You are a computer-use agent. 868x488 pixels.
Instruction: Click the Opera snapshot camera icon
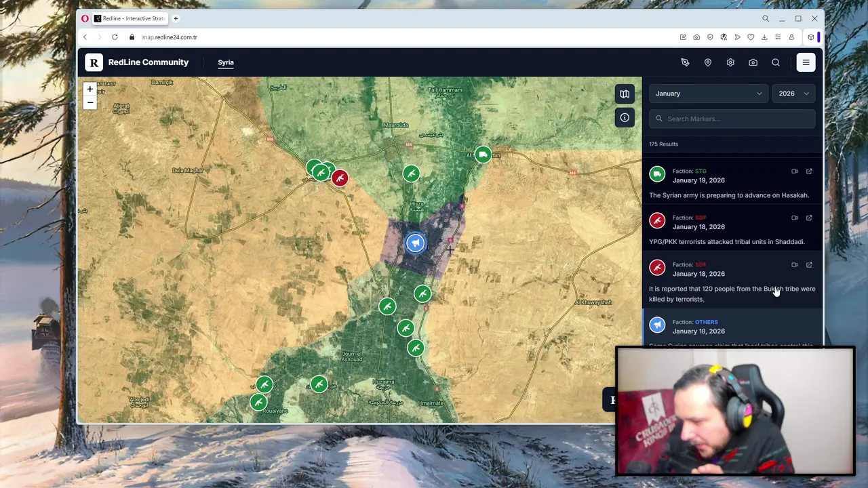(x=696, y=37)
